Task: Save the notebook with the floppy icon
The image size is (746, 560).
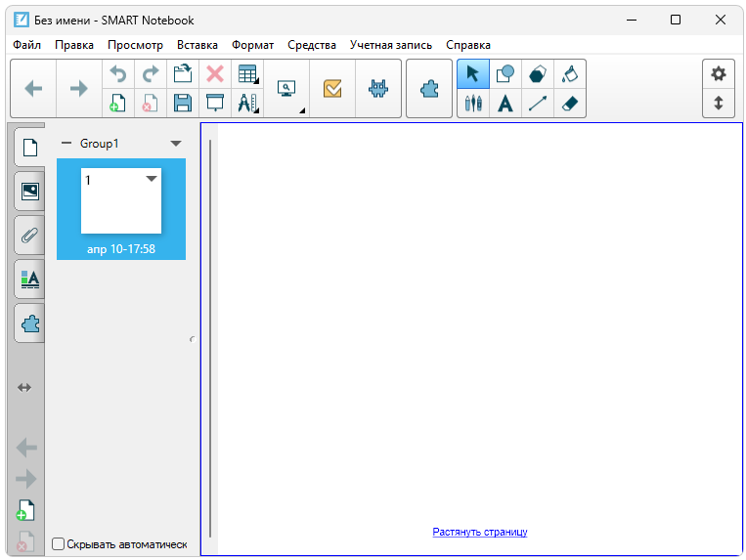Action: tap(183, 103)
